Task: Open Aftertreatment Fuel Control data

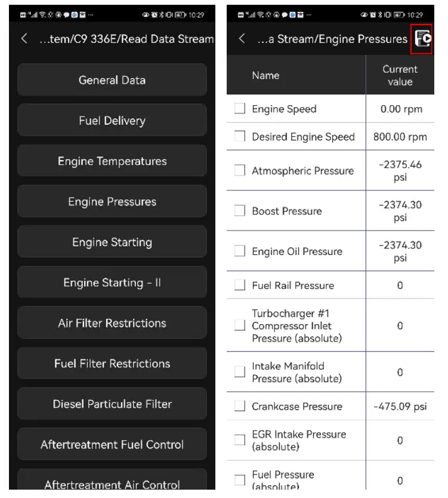Action: 112,445
